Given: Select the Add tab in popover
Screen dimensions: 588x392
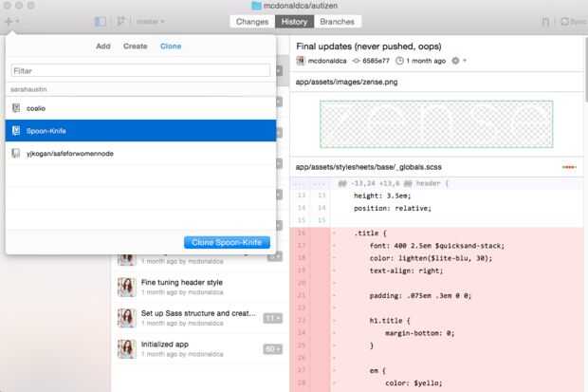Looking at the screenshot, I should pos(103,47).
